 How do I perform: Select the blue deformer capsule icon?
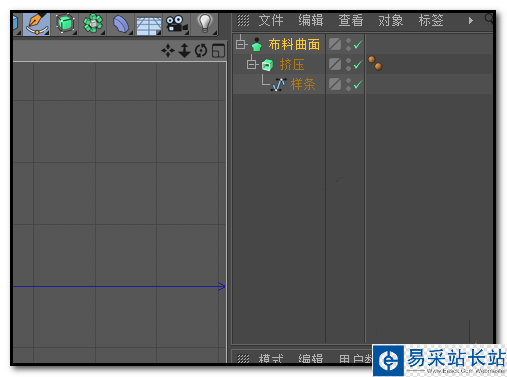click(121, 24)
